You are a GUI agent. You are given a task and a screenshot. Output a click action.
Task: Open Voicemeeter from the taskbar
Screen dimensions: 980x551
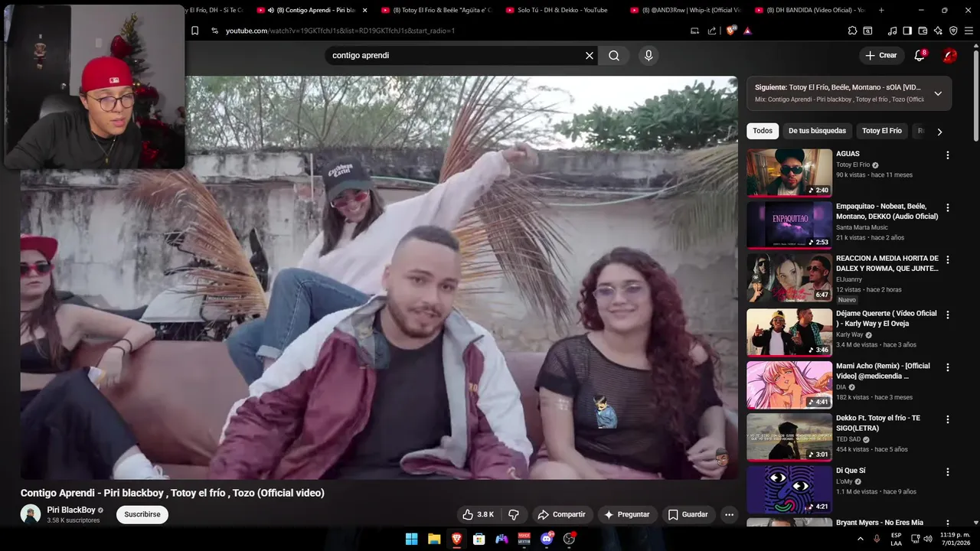click(x=524, y=539)
